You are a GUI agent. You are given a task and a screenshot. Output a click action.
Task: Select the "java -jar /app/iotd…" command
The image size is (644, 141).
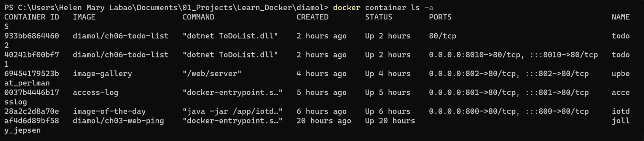pos(233,111)
